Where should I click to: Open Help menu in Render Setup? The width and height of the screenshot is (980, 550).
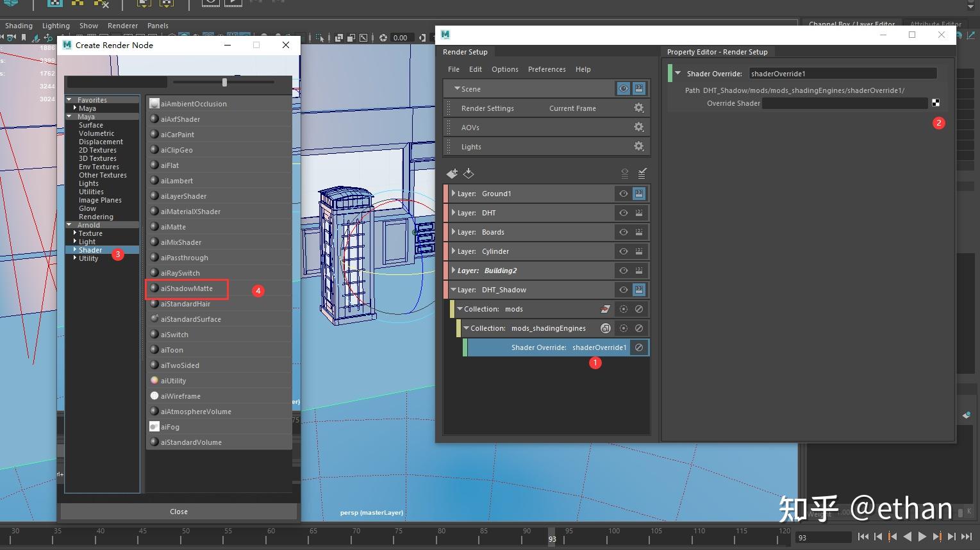pos(583,69)
